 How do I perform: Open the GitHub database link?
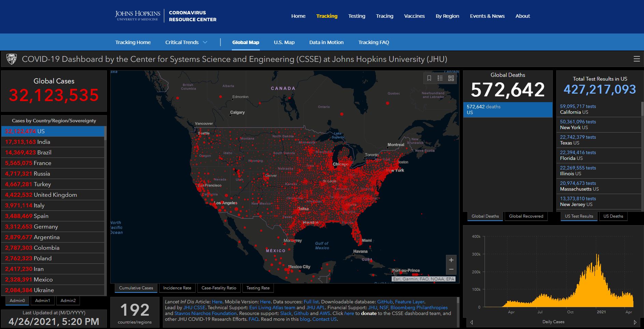click(x=385, y=302)
